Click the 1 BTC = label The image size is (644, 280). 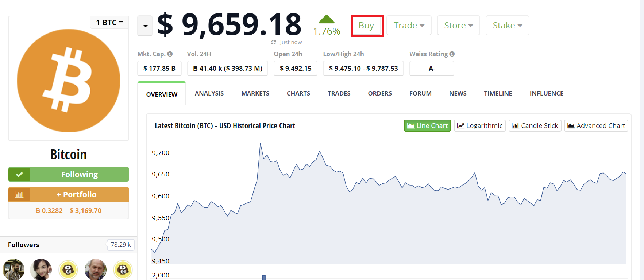tap(109, 23)
